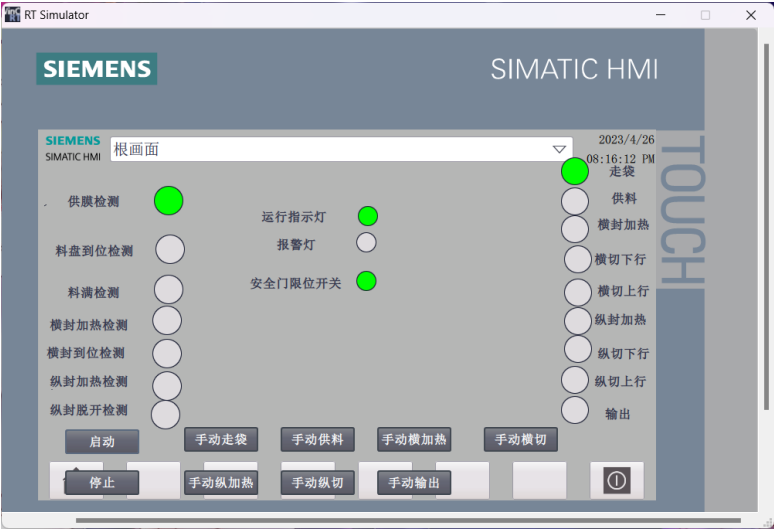Click the 横封加热检测 indicator lamp
Image resolution: width=774 pixels, height=530 pixels.
167,321
